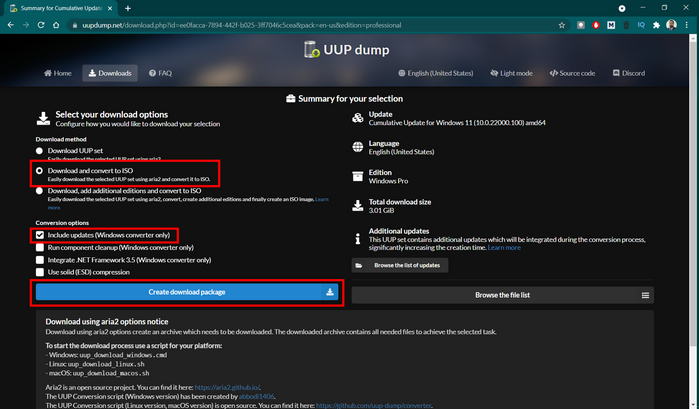The height and width of the screenshot is (409, 699).
Task: Open Learn more link under Additional updates
Action: pyautogui.click(x=504, y=248)
